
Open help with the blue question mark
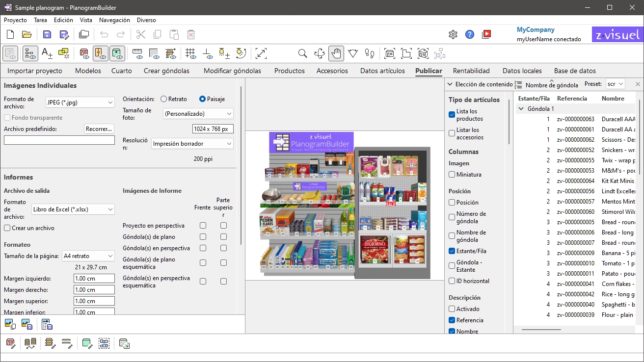click(470, 34)
